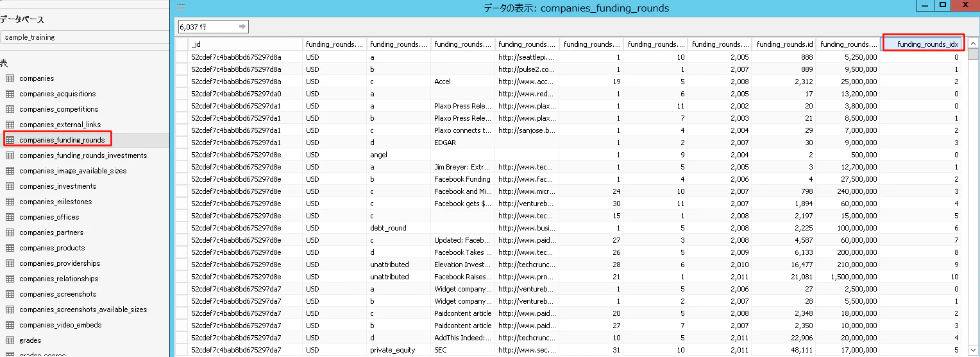Select the cell containing 16,477
980x357 pixels.
(784, 265)
